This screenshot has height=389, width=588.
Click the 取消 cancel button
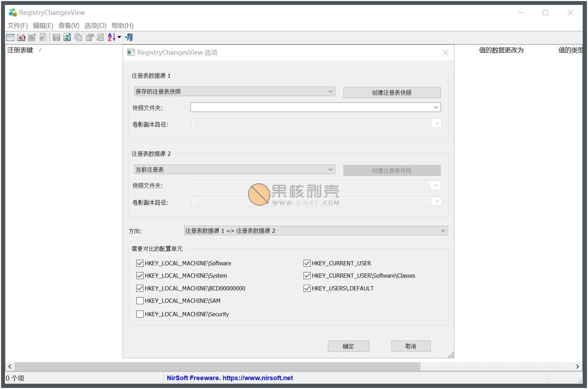[411, 346]
